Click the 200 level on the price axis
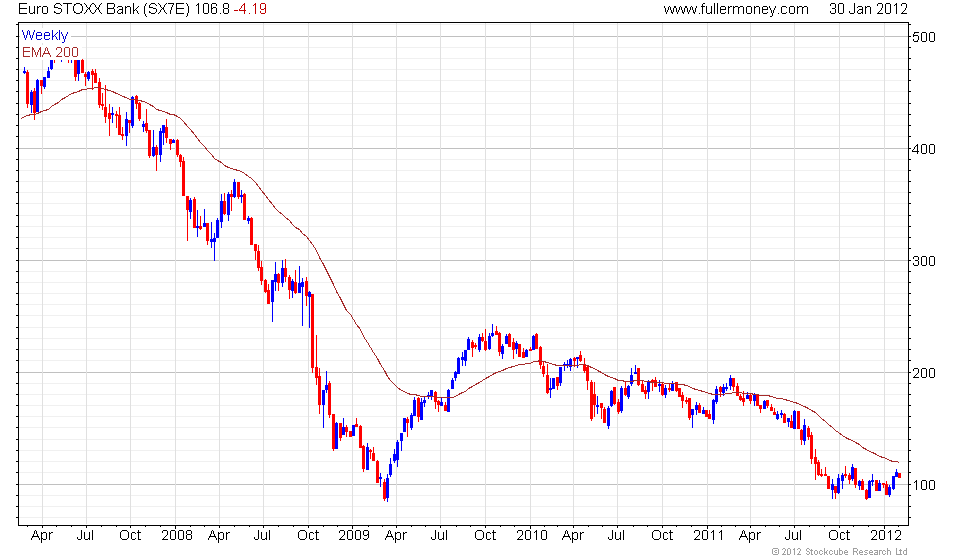The image size is (960, 560). point(924,373)
